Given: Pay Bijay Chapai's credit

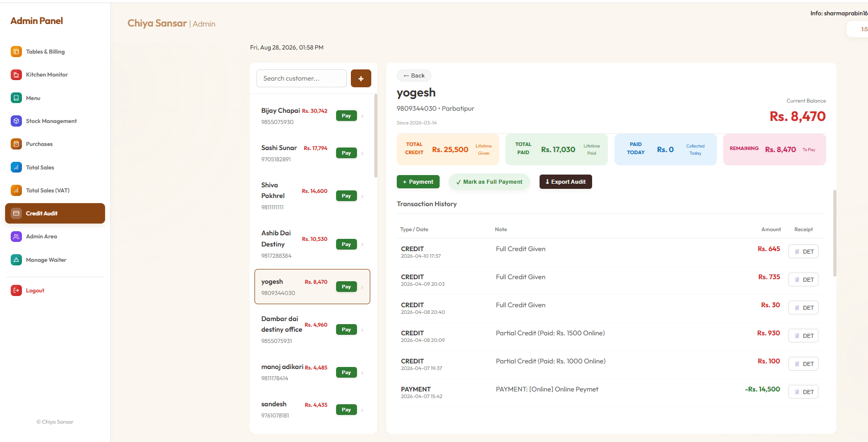Looking at the screenshot, I should point(346,116).
